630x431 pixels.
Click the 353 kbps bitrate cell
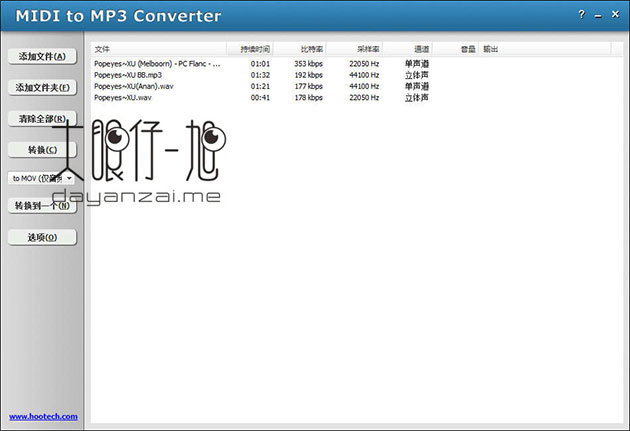click(308, 63)
